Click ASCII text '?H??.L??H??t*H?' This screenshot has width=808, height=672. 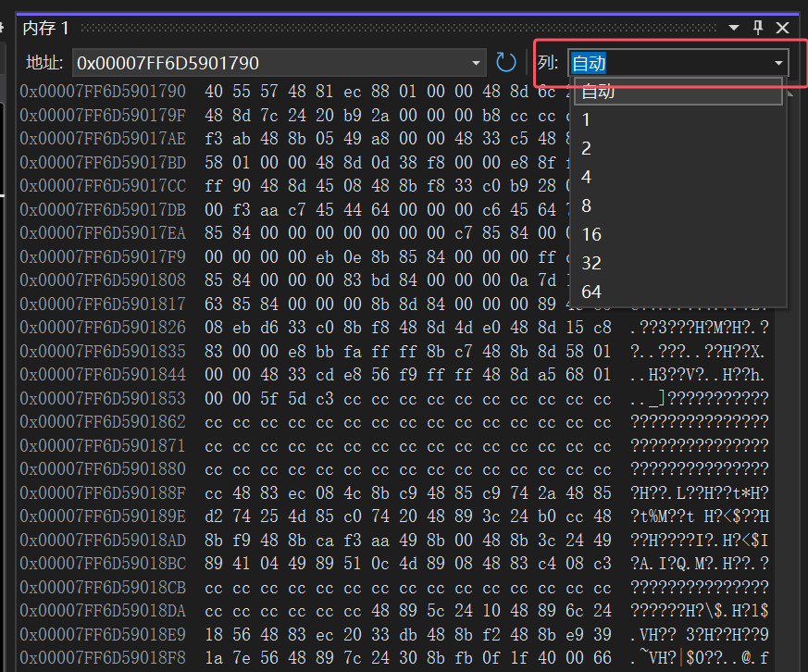[x=700, y=492]
